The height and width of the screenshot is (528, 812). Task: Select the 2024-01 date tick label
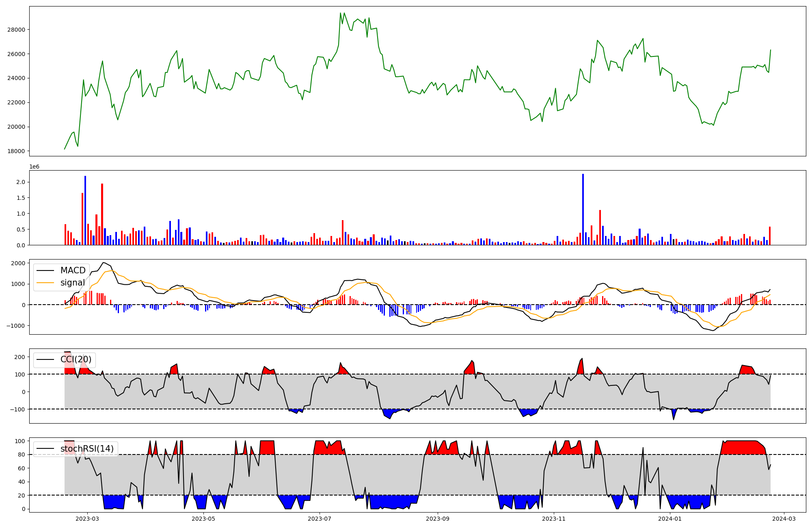click(x=670, y=519)
